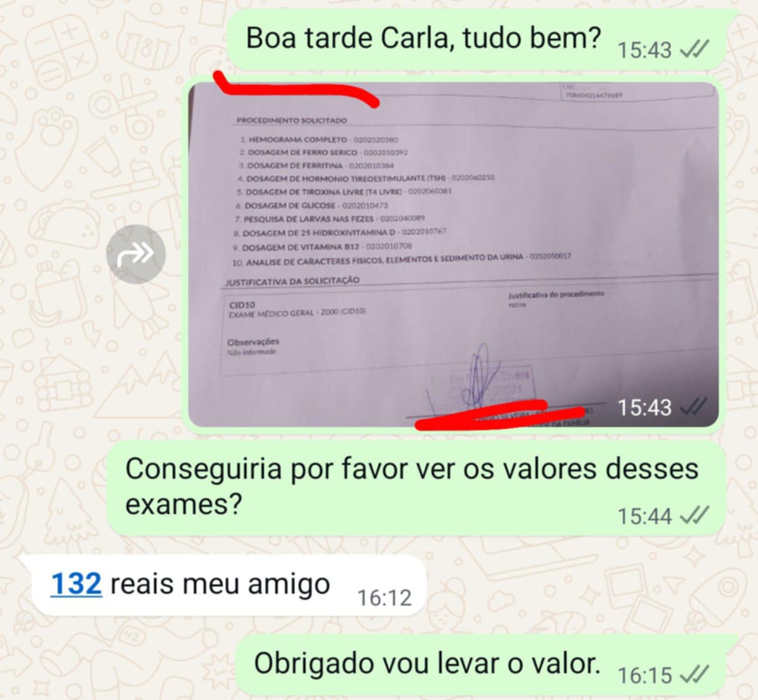Viewport: 758px width, 700px height.
Task: Tap the double check icon beside 16:15
Action: (x=694, y=675)
